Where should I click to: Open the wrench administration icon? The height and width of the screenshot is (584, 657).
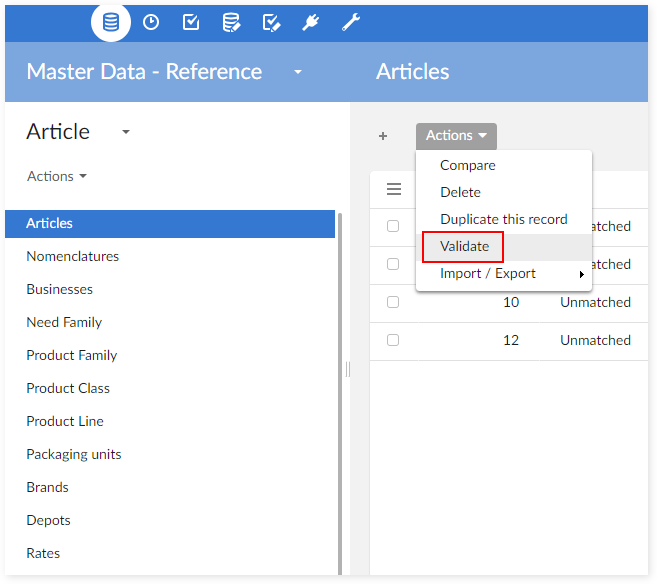(x=351, y=22)
